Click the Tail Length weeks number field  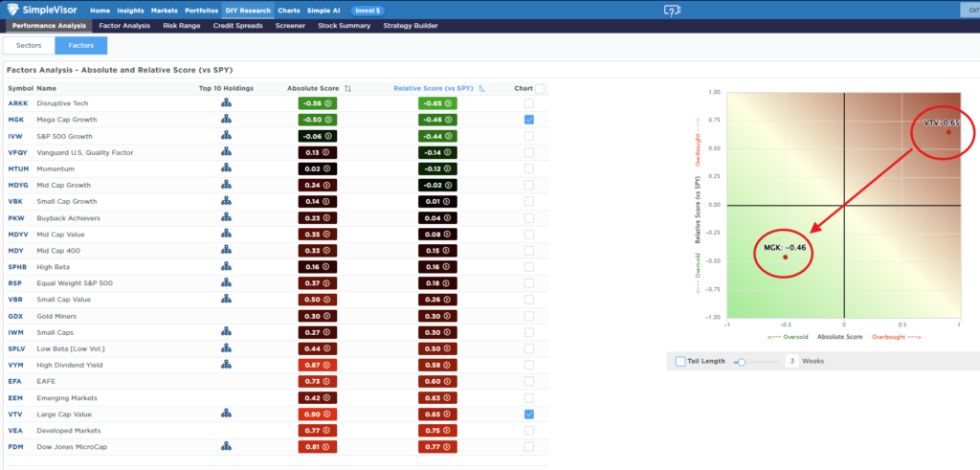tap(792, 361)
